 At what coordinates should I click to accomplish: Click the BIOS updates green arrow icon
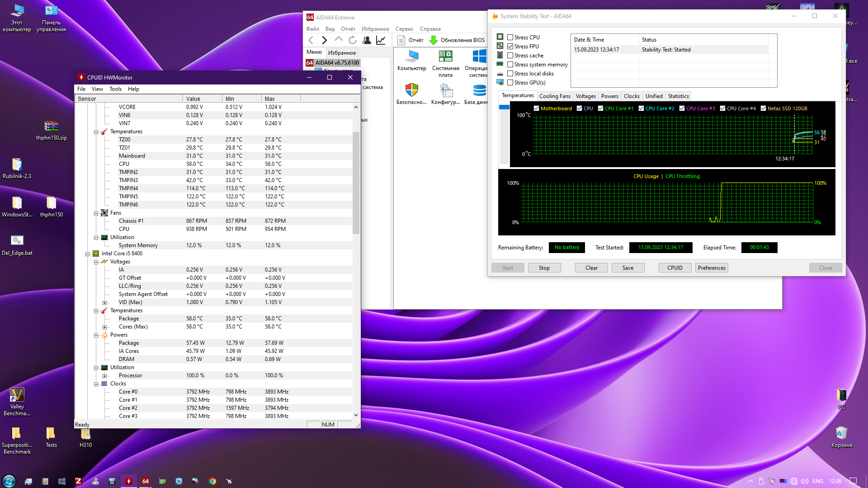[x=433, y=40]
